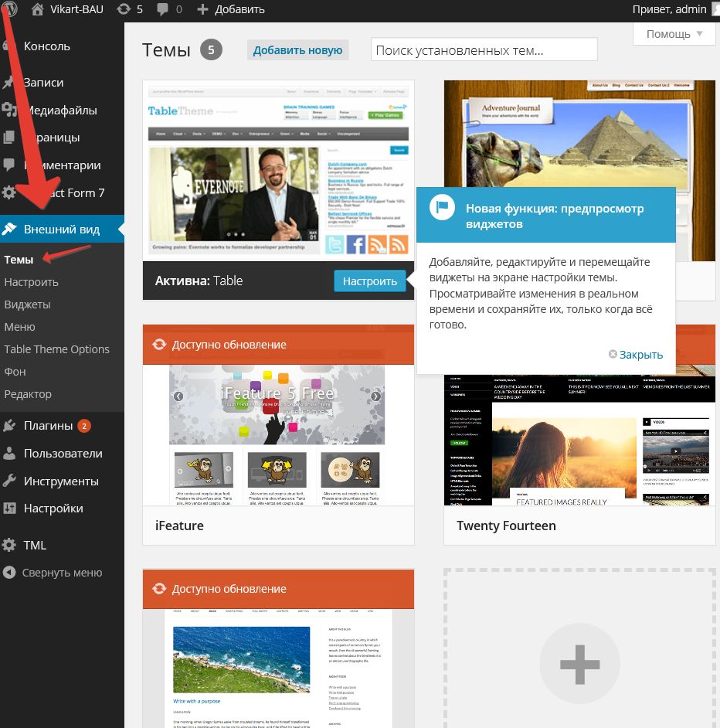Click the gear icon beside TML
The height and width of the screenshot is (728, 720).
[9, 545]
